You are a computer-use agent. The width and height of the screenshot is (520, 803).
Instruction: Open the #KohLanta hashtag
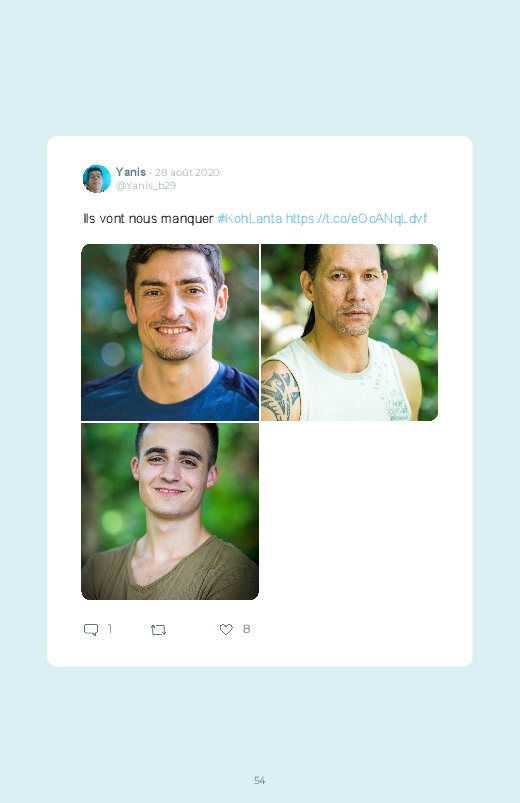click(x=249, y=219)
